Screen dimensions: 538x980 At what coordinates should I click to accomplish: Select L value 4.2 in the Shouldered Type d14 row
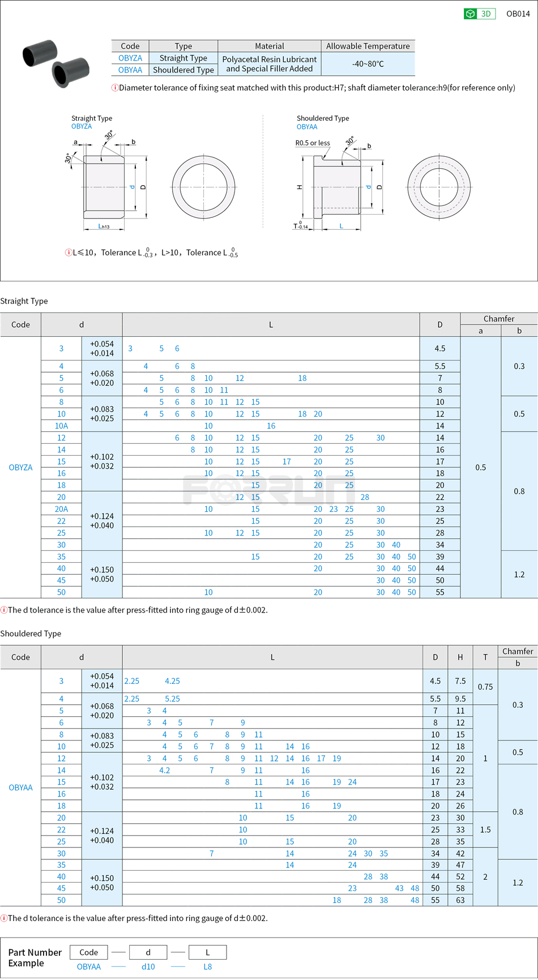click(164, 770)
